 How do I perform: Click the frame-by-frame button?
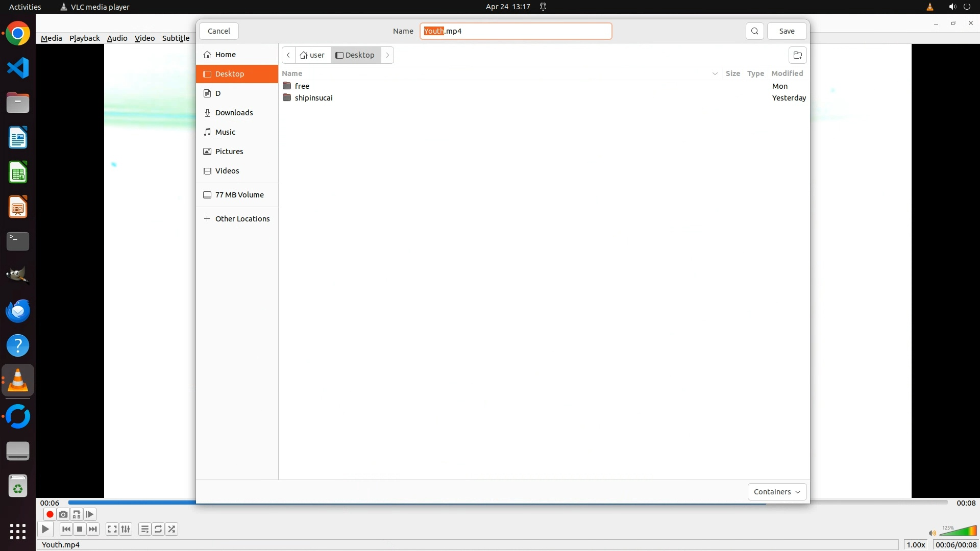(x=90, y=514)
